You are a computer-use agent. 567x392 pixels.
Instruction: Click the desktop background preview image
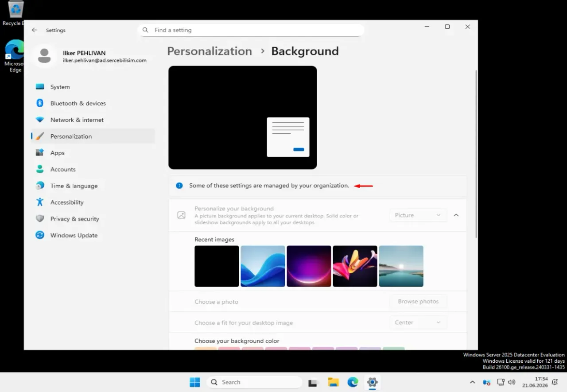(x=243, y=117)
